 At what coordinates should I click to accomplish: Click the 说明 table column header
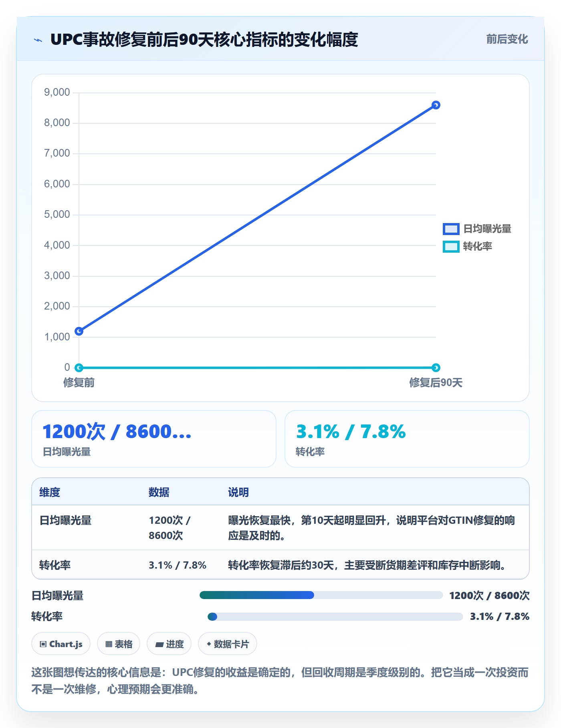pyautogui.click(x=238, y=492)
